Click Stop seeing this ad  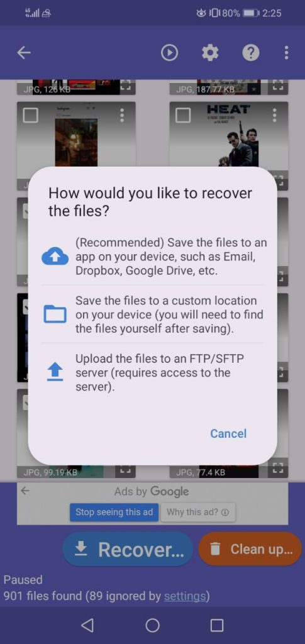pos(114,512)
